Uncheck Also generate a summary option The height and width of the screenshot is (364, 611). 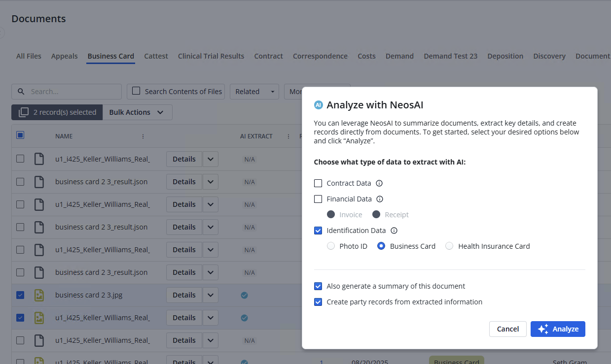point(318,286)
